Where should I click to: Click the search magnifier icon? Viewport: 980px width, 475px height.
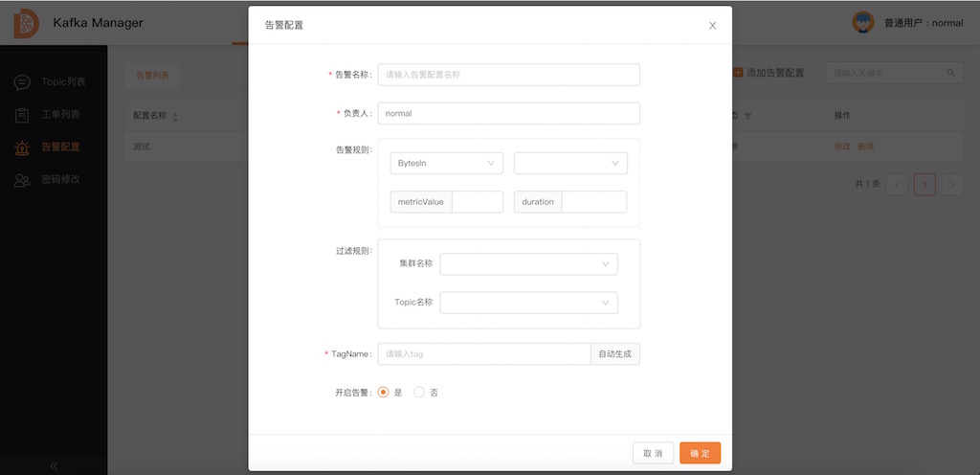click(x=951, y=73)
